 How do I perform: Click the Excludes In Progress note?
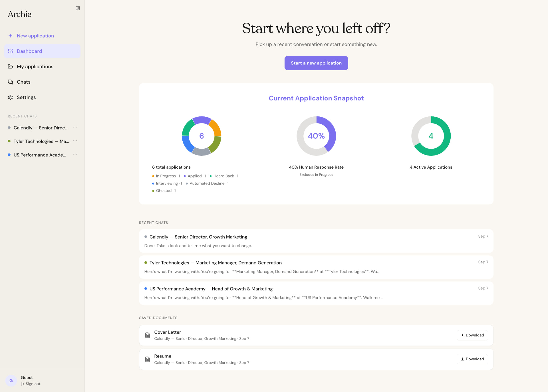pos(316,175)
